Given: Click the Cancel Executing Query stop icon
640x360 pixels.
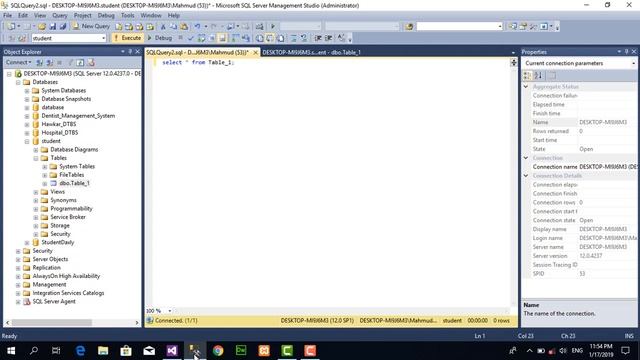Looking at the screenshot, I should [180, 38].
